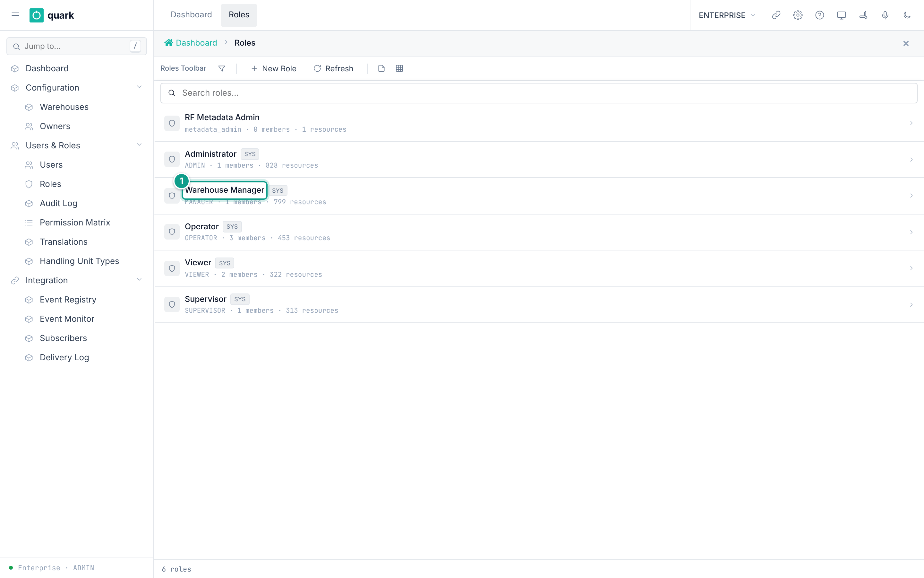Focus the Search roles field

click(x=539, y=93)
